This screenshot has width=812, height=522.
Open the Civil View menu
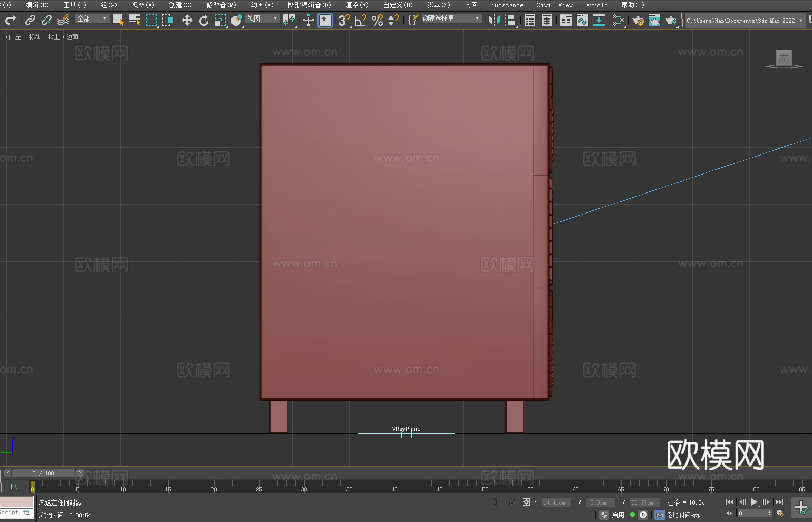(555, 5)
